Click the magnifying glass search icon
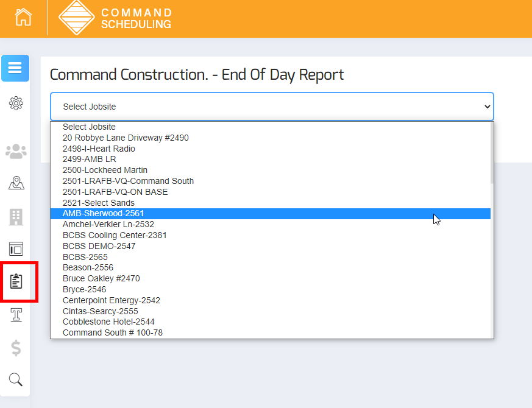This screenshot has width=532, height=408. 16,380
